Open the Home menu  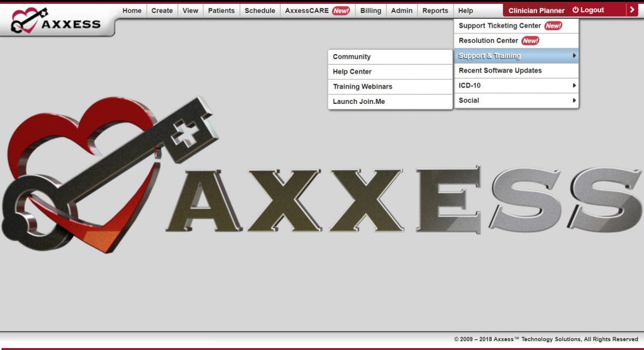pyautogui.click(x=132, y=11)
